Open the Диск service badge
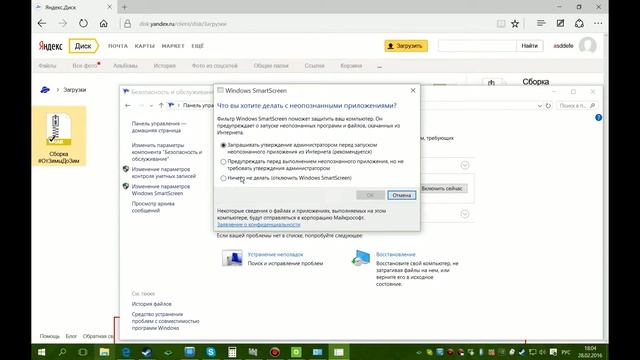The height and width of the screenshot is (360, 640). point(83,46)
